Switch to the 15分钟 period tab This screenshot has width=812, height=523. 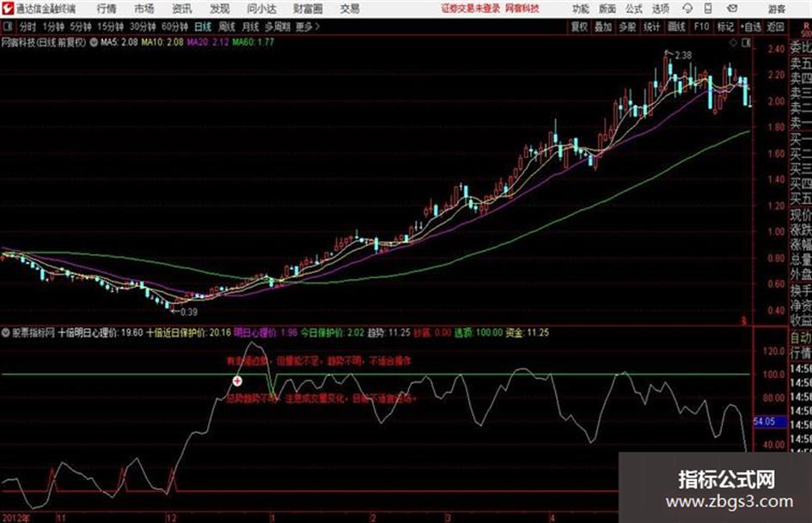(x=111, y=27)
